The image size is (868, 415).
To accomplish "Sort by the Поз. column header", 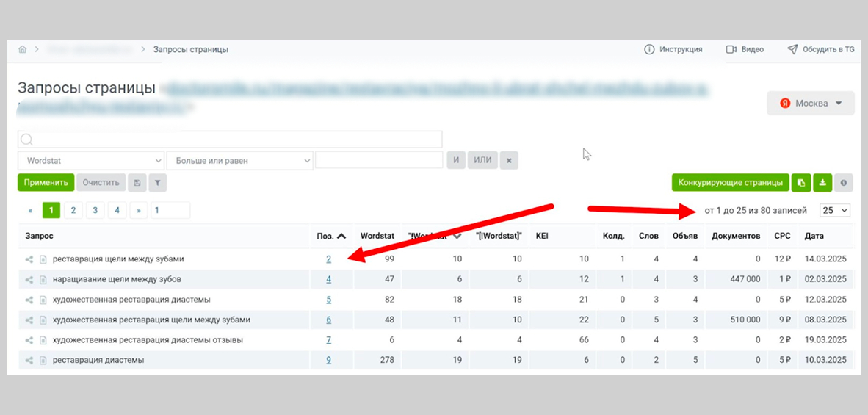I will [331, 236].
